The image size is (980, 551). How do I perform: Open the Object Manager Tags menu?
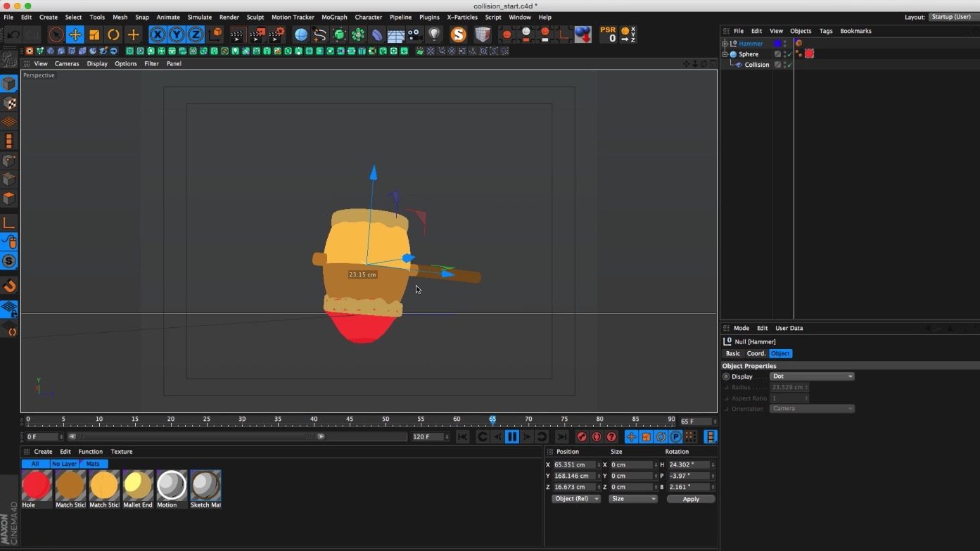click(826, 31)
